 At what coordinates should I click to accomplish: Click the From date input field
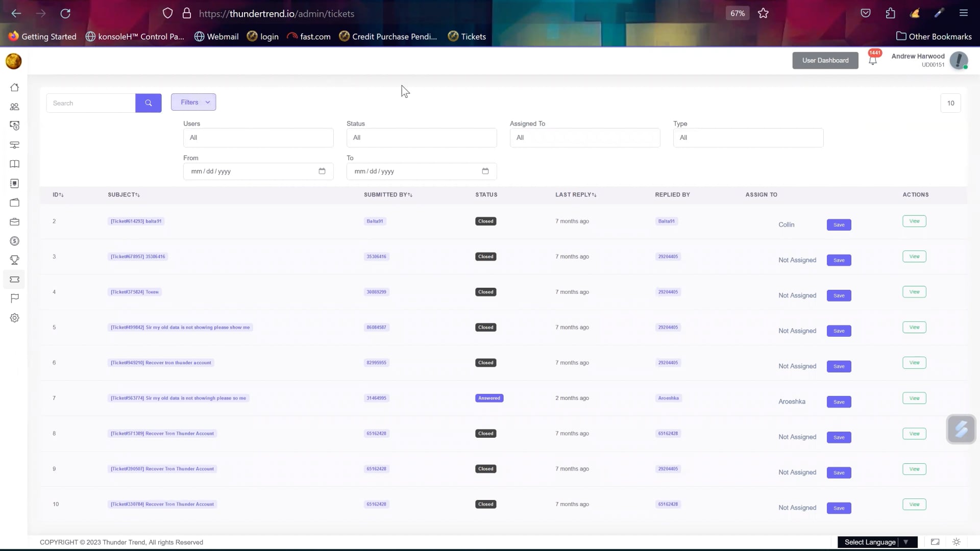tap(258, 171)
